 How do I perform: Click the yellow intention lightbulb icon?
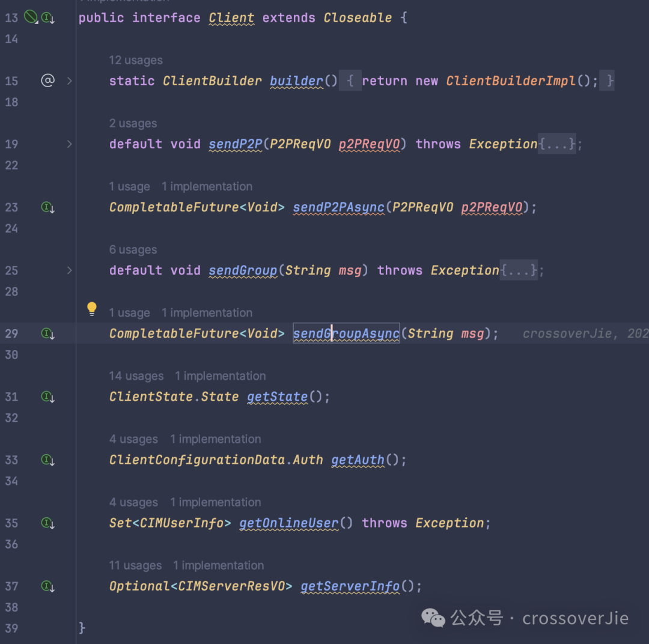(92, 309)
